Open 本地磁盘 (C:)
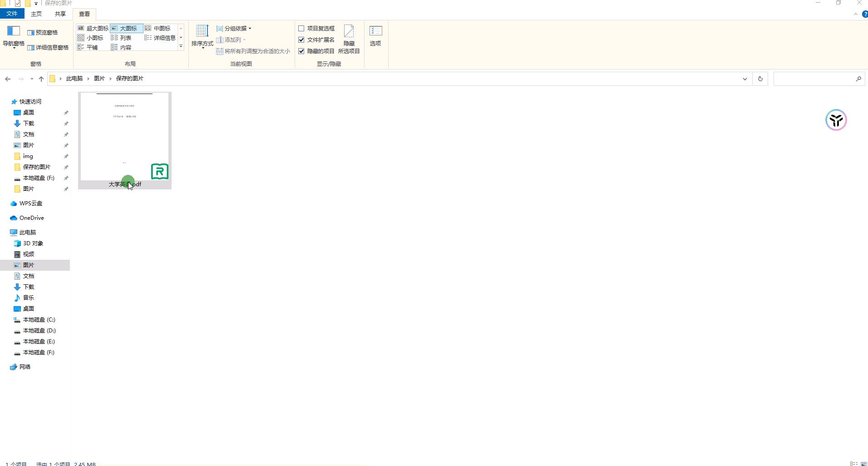This screenshot has width=868, height=466. (39, 320)
